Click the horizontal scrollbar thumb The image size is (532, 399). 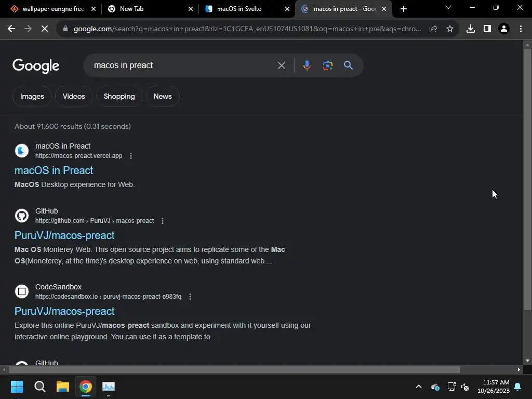[x=234, y=369]
